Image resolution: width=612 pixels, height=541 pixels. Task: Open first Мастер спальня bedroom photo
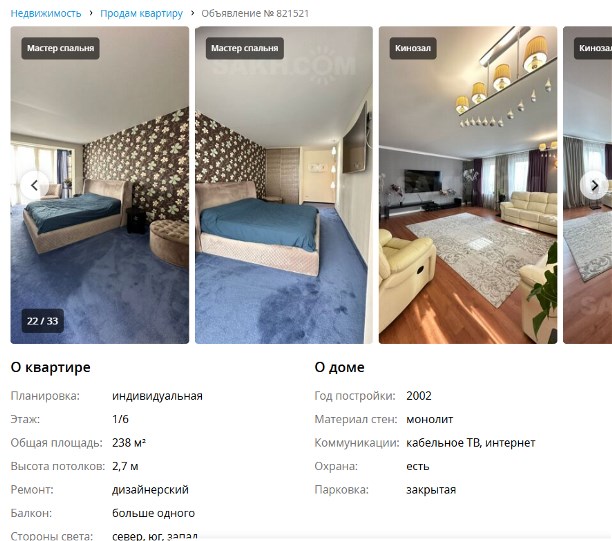point(100,185)
